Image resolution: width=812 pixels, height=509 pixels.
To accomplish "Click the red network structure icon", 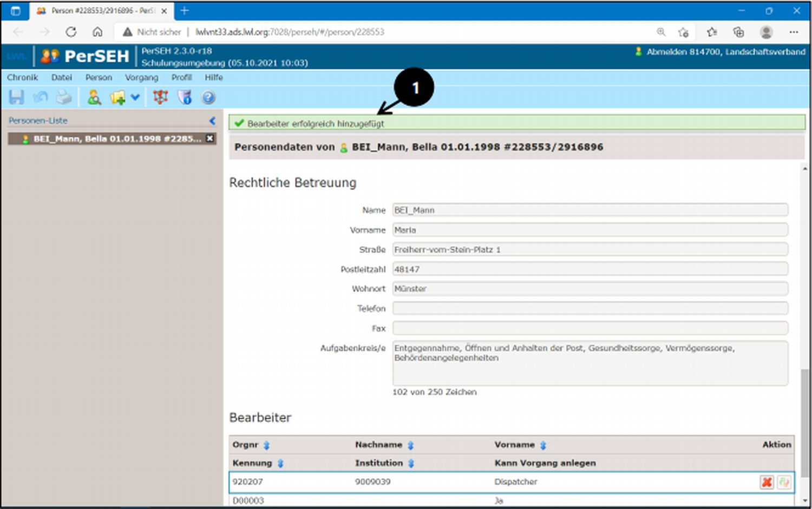I will [x=160, y=97].
